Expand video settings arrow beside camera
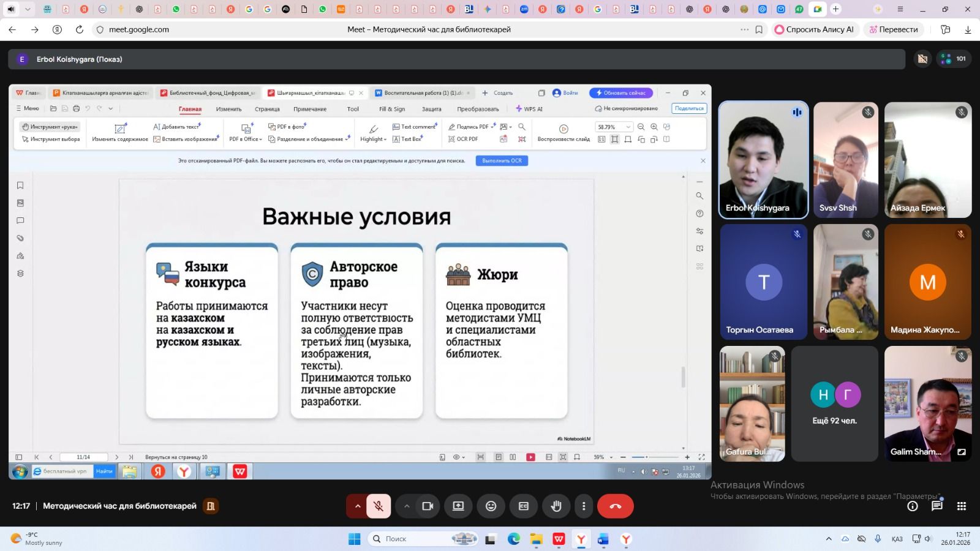 pos(407,506)
